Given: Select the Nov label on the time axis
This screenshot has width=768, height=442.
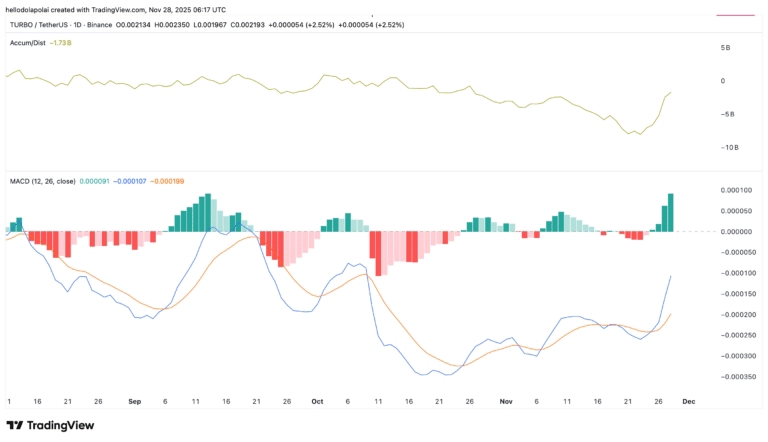Looking at the screenshot, I should click(x=506, y=400).
